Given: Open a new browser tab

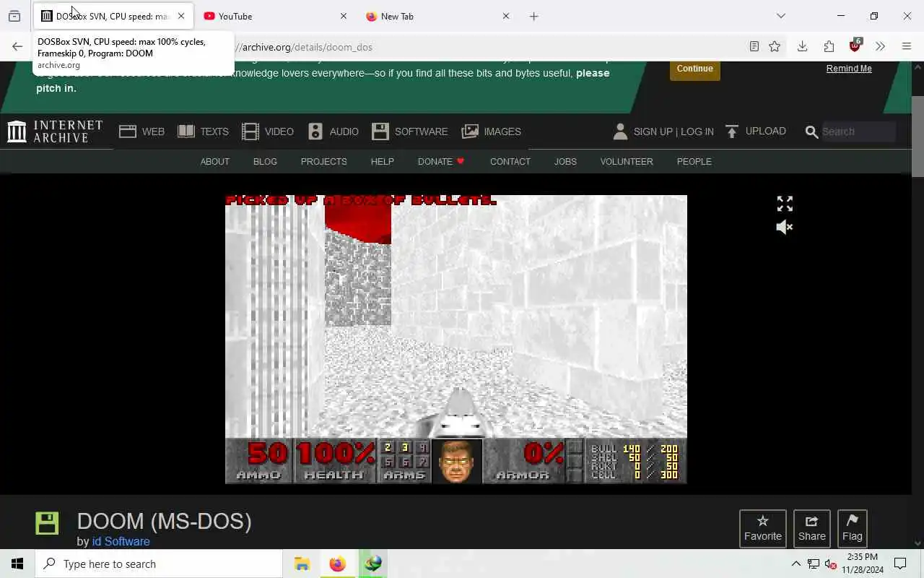Looking at the screenshot, I should tap(534, 16).
